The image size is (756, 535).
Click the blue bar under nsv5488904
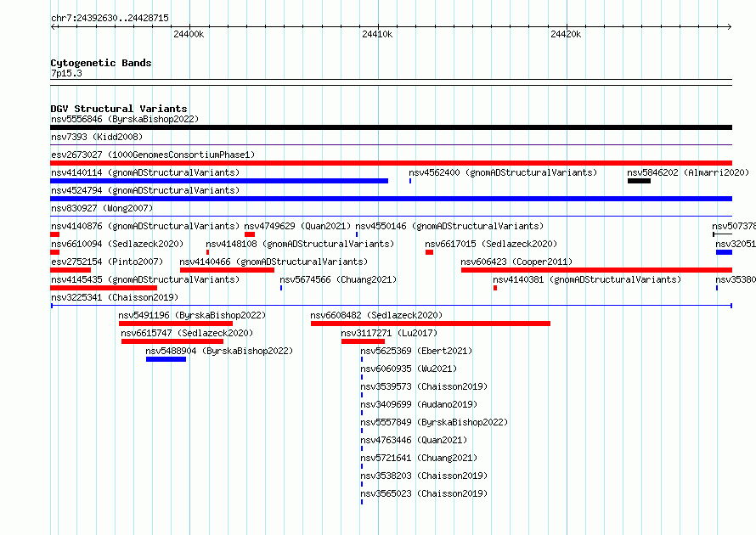[x=166, y=359]
